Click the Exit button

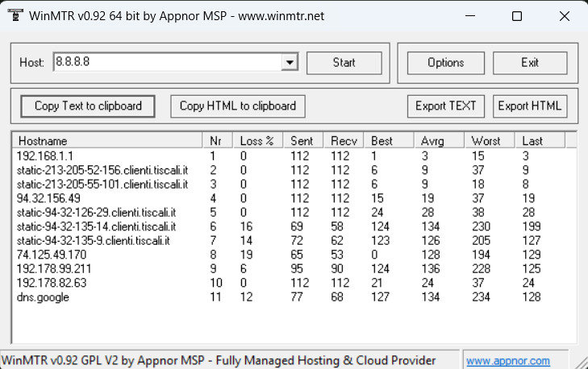[529, 63]
